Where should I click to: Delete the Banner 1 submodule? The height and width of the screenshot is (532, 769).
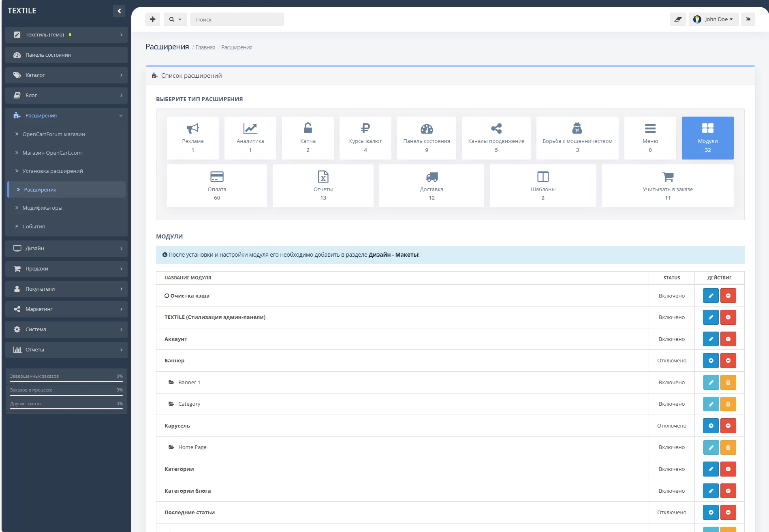pos(728,383)
